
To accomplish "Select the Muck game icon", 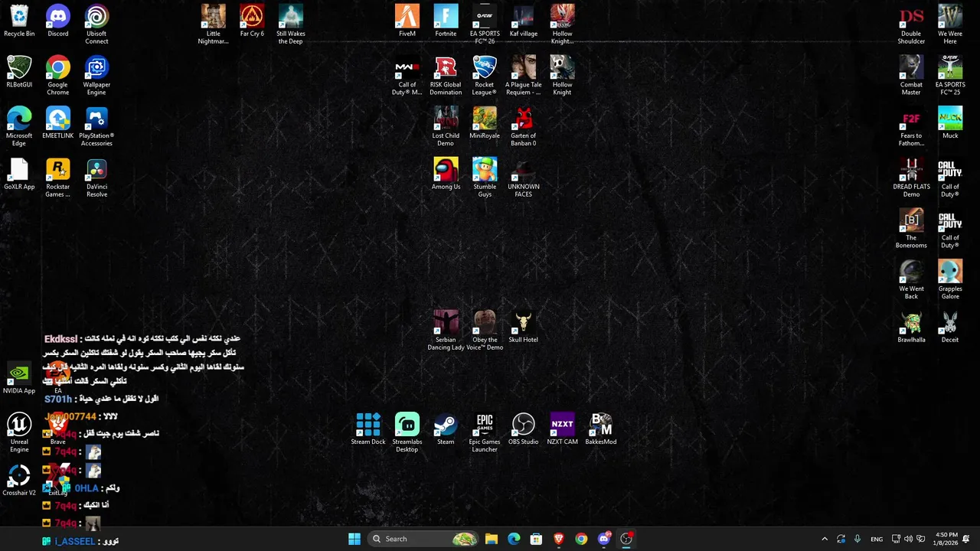I will 950,123.
